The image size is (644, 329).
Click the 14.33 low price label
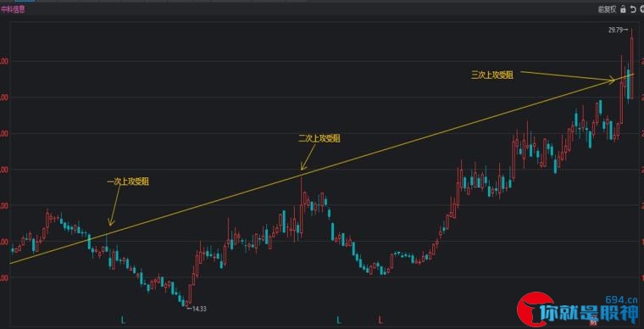[x=198, y=309]
